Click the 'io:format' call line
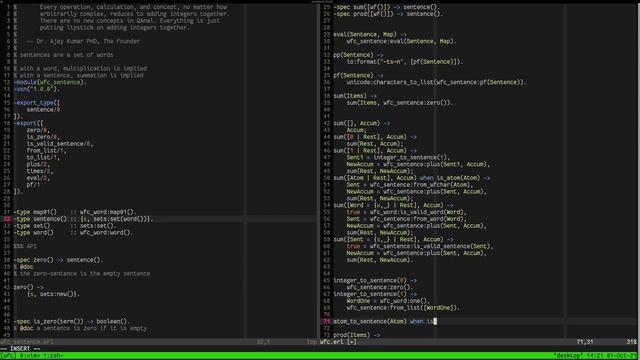Image resolution: width=640 pixels, height=360 pixels. (405, 62)
